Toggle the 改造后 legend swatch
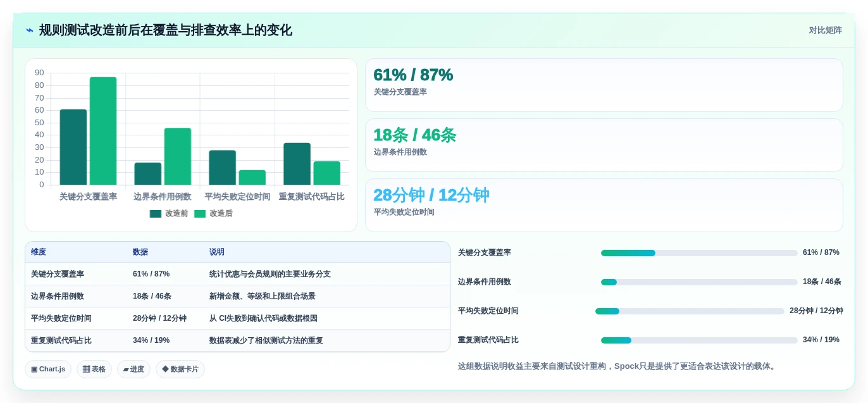The width and height of the screenshot is (868, 403). click(x=200, y=214)
